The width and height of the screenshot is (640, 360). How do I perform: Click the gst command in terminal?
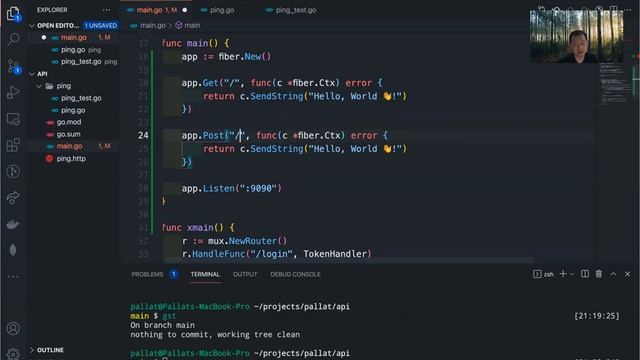click(x=169, y=316)
